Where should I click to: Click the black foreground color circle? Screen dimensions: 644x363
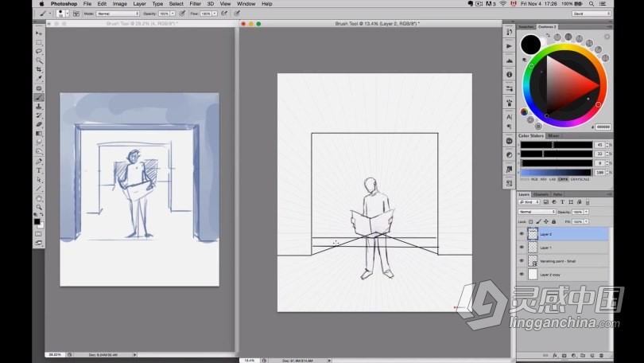coord(530,45)
